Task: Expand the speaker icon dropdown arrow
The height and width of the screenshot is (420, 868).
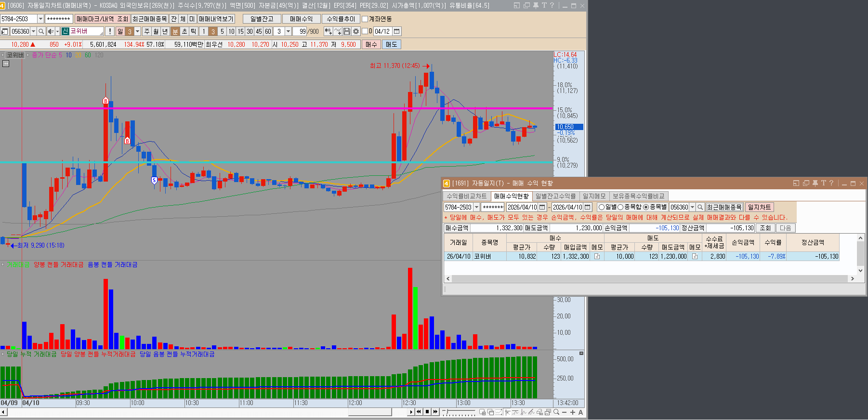Action: click(x=57, y=31)
